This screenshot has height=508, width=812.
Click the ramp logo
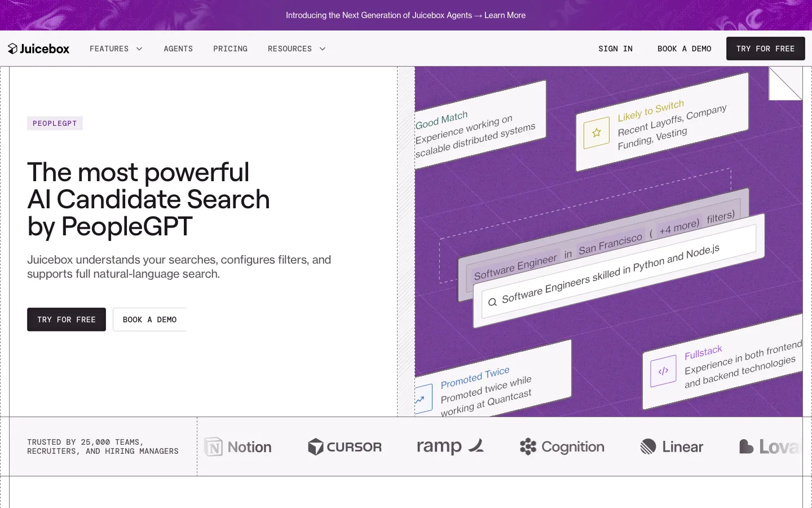click(x=450, y=446)
